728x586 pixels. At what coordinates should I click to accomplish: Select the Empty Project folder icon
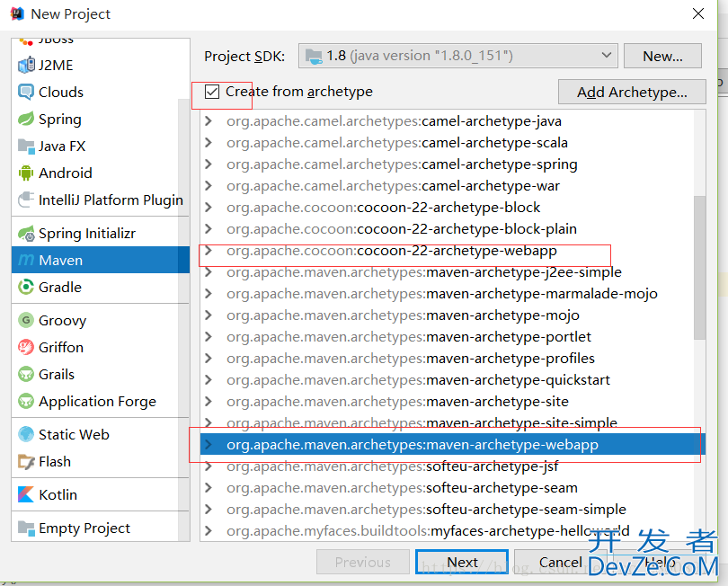pos(26,528)
